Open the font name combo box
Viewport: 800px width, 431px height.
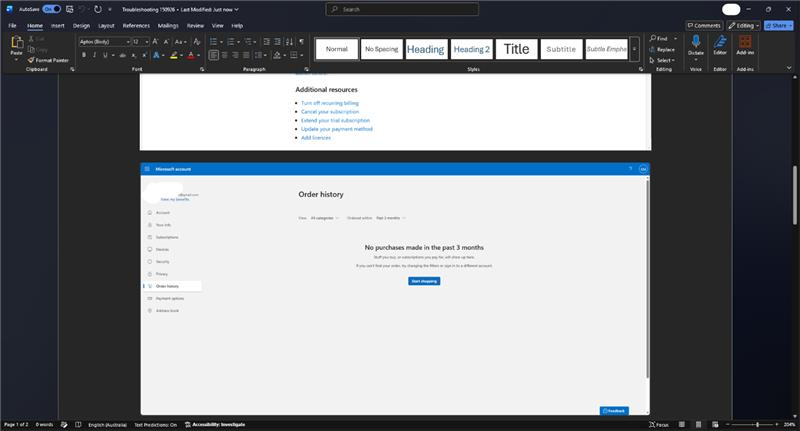pos(105,42)
